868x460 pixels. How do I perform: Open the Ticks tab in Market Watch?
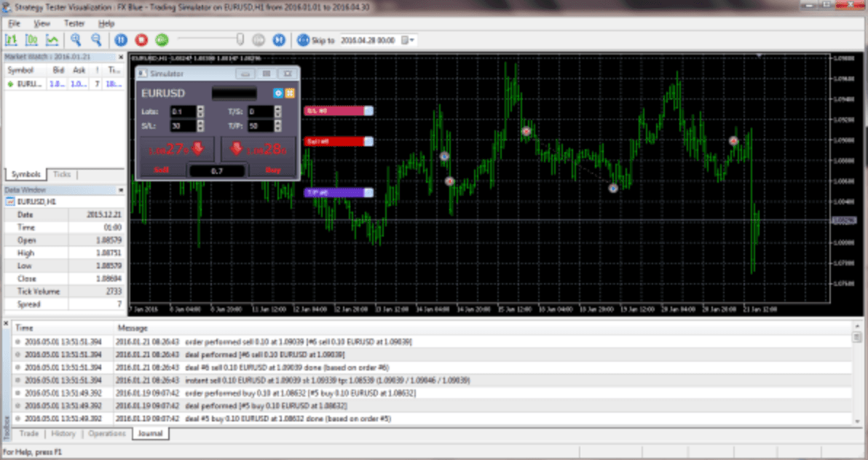[x=62, y=175]
